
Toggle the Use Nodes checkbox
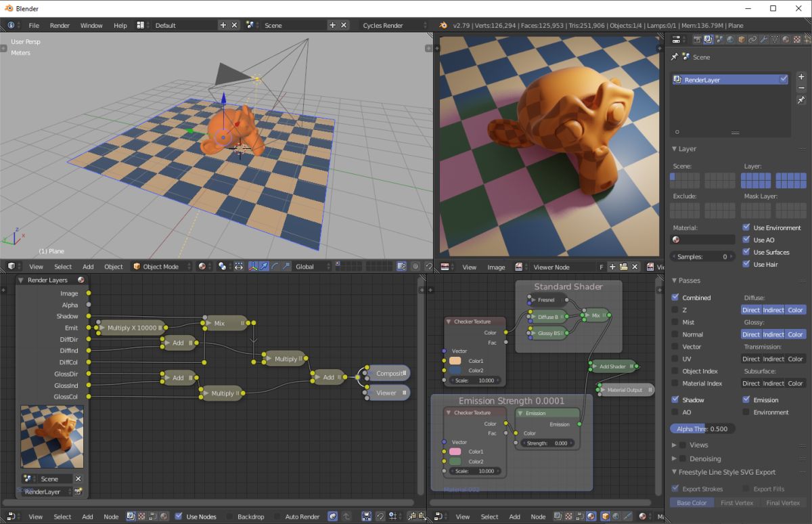(x=179, y=516)
